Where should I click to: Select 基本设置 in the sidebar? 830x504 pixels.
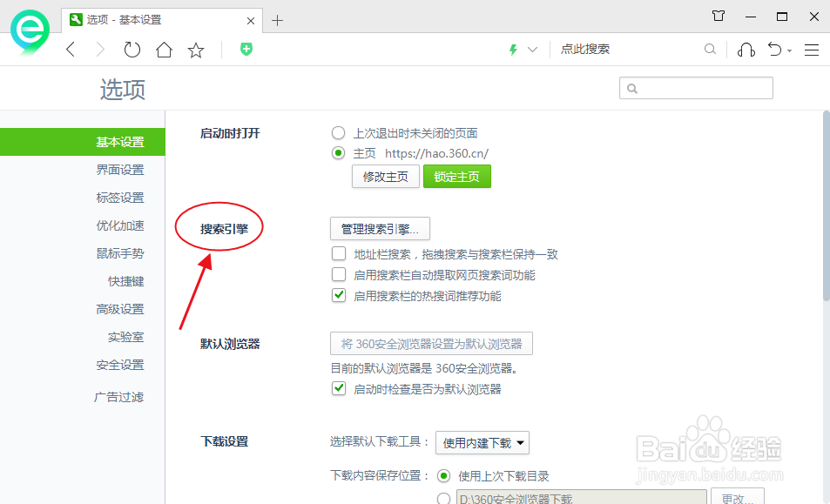[83, 142]
